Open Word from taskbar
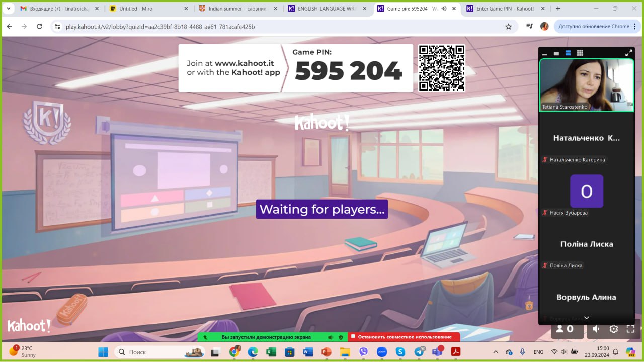This screenshot has height=362, width=644. (308, 352)
